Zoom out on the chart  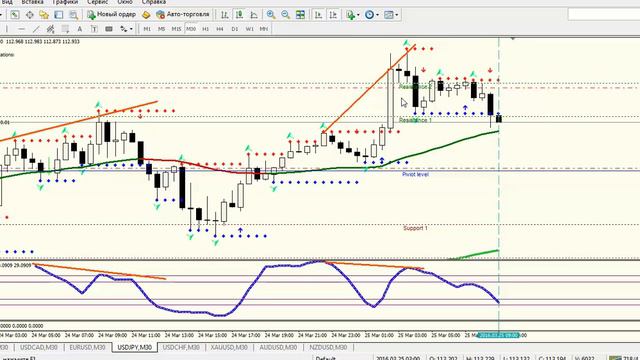(x=285, y=15)
